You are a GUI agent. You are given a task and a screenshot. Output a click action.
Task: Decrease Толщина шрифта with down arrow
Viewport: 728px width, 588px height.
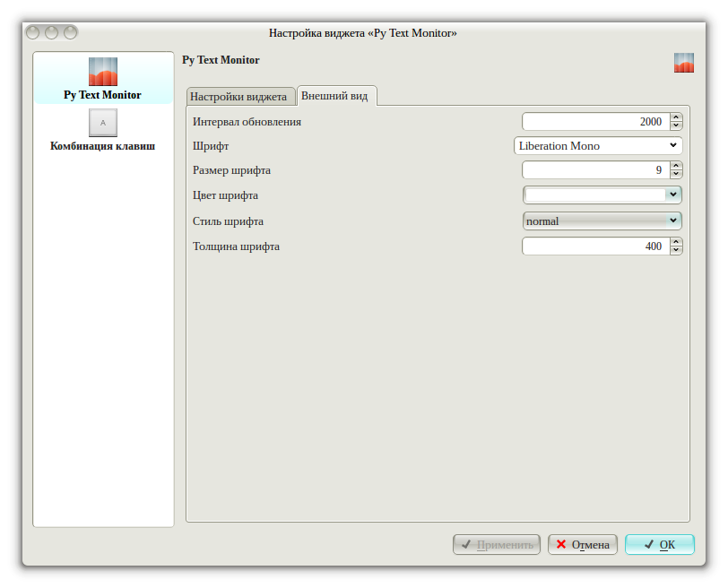(676, 250)
